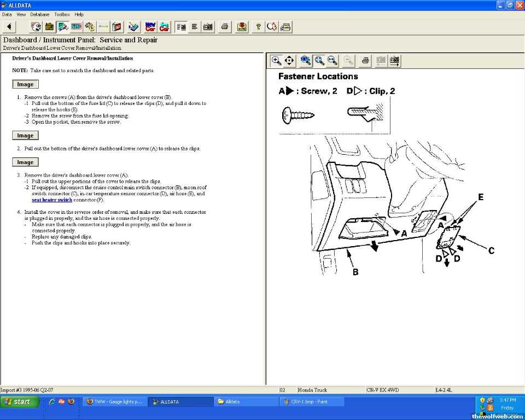Click the camera with arrow icon above diagram
This screenshot has width=525, height=420.
coord(394,60)
